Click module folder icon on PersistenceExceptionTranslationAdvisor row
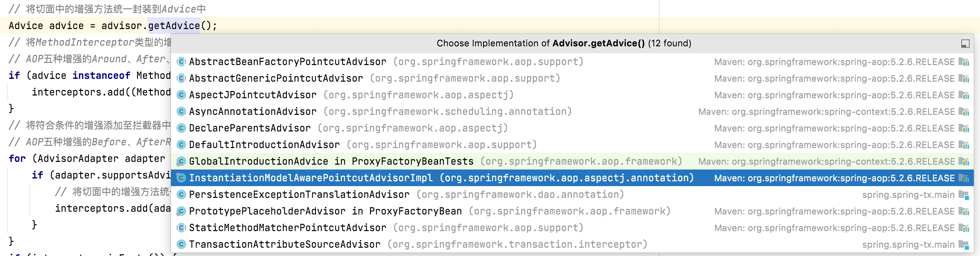 coord(964,195)
